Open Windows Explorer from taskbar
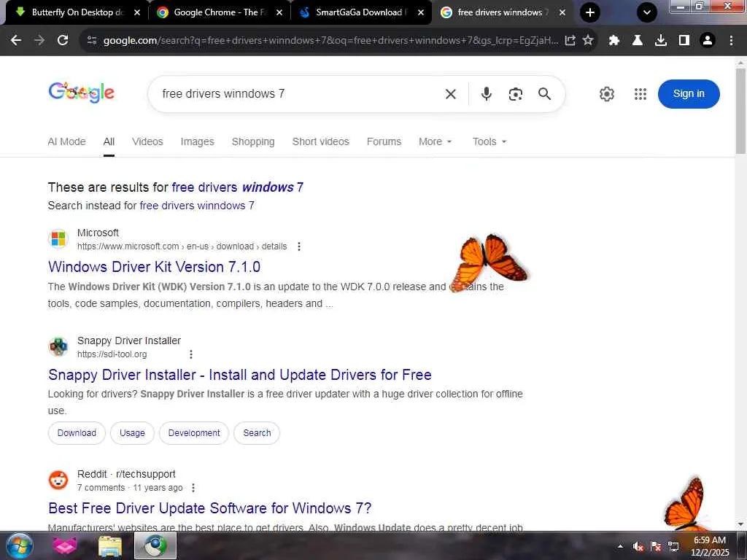Viewport: 747px width, 560px height. [x=110, y=546]
